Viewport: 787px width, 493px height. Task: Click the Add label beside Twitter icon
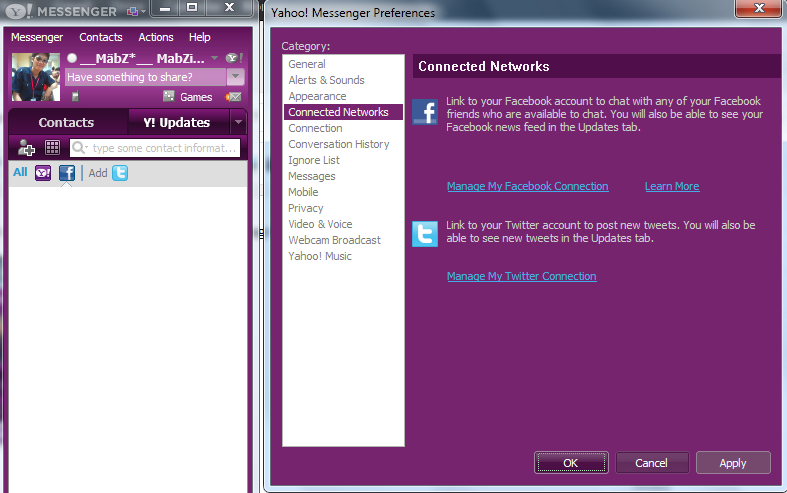tap(98, 173)
